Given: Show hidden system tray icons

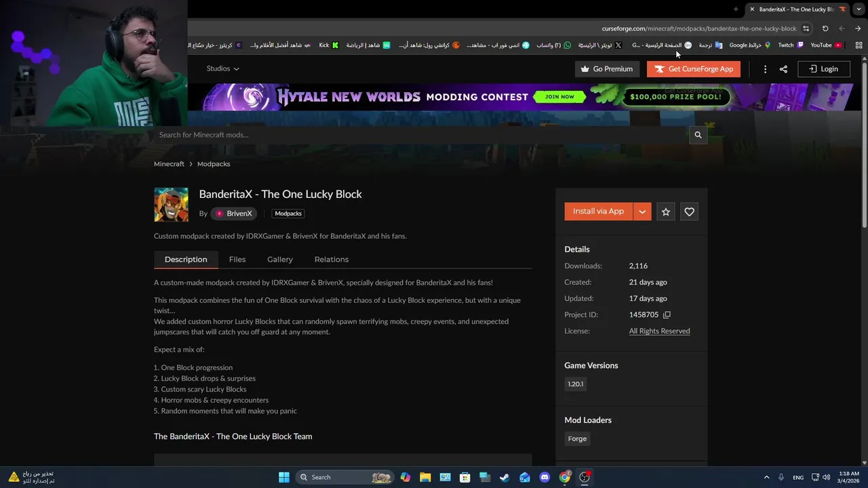Looking at the screenshot, I should [x=766, y=477].
